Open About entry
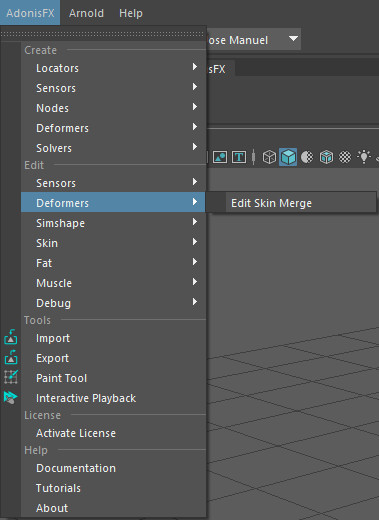Screen dimensions: 379x520 coord(113,508)
